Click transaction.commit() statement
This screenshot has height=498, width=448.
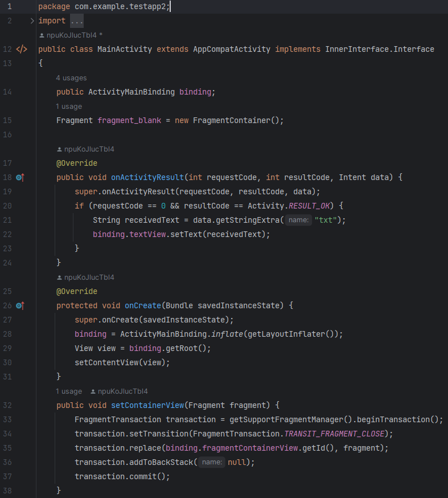pos(122,477)
